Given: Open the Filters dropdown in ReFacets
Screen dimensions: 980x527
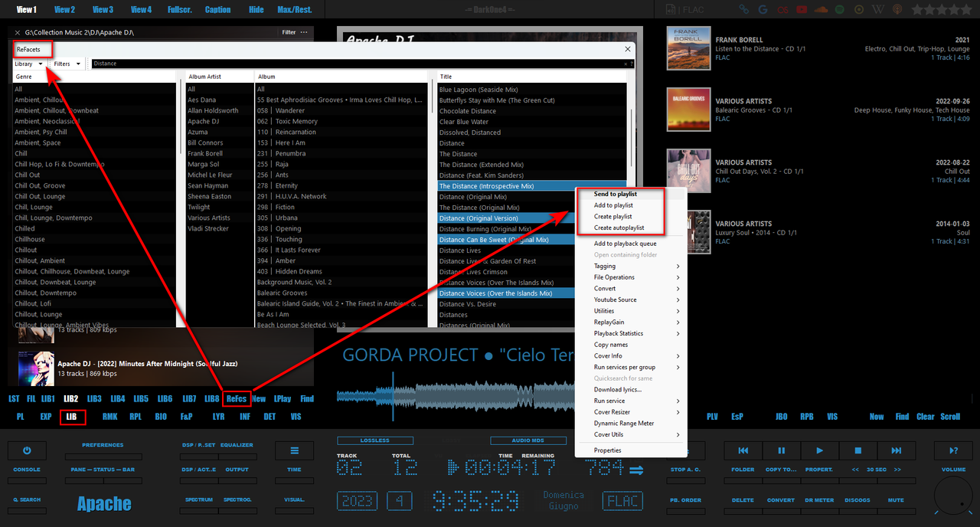Looking at the screenshot, I should [67, 64].
